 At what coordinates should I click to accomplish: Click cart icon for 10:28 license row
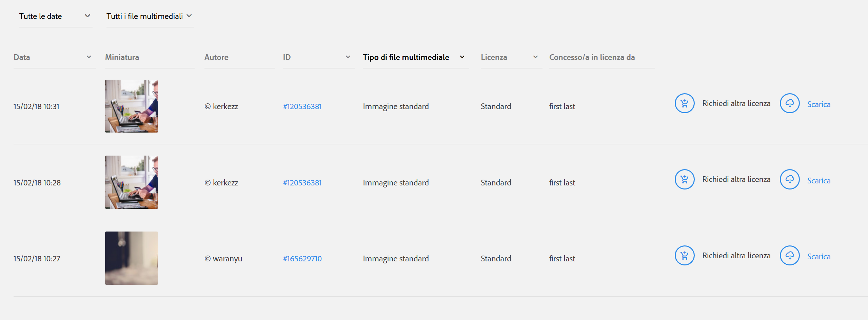click(x=685, y=179)
